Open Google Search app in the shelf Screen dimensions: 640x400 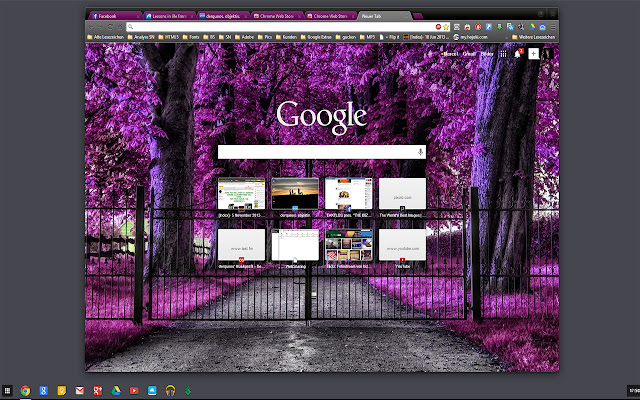click(44, 391)
